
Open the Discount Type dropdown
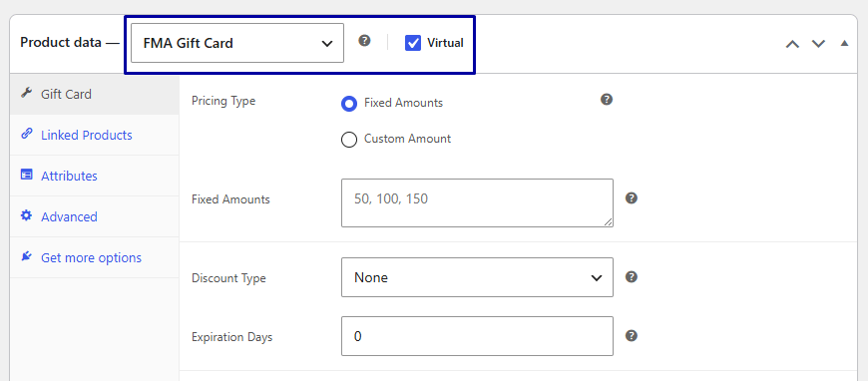(x=477, y=277)
